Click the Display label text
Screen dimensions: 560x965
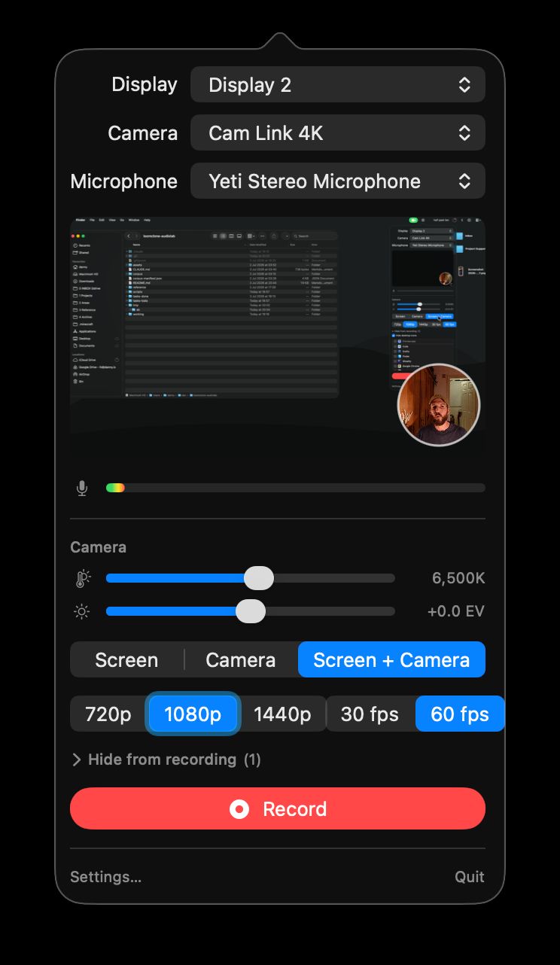[x=145, y=84]
